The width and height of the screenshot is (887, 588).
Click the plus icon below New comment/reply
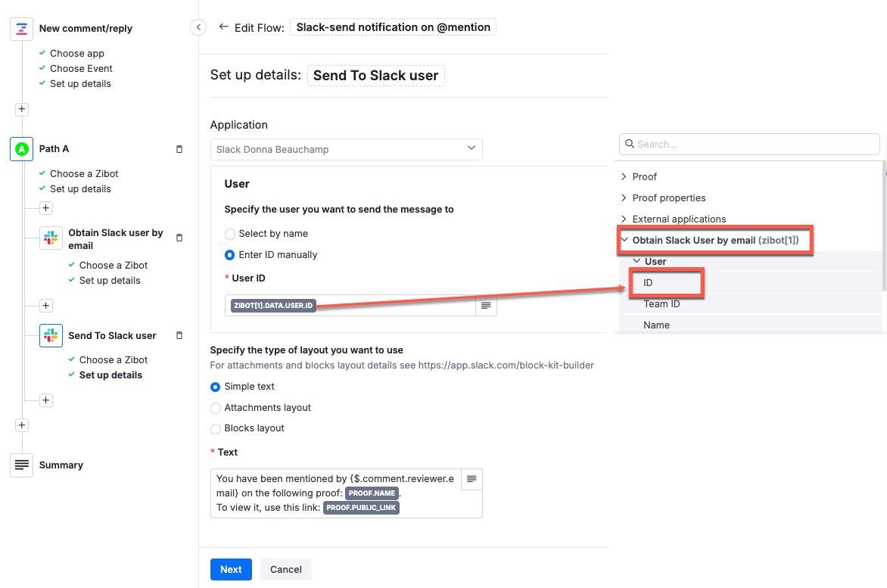pos(22,109)
